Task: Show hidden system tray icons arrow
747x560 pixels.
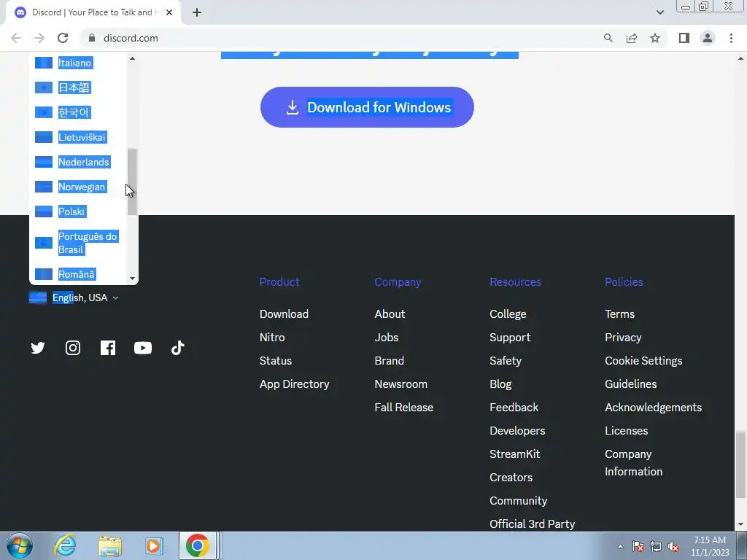Action: pos(620,546)
